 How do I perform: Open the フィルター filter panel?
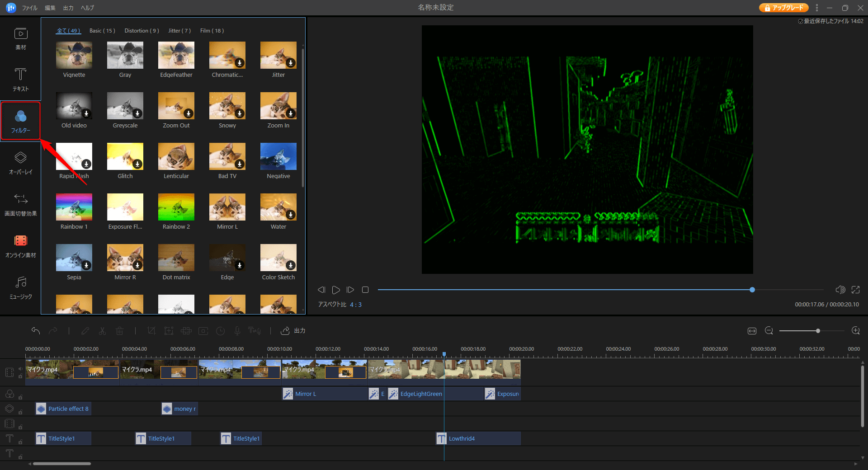coord(21,121)
